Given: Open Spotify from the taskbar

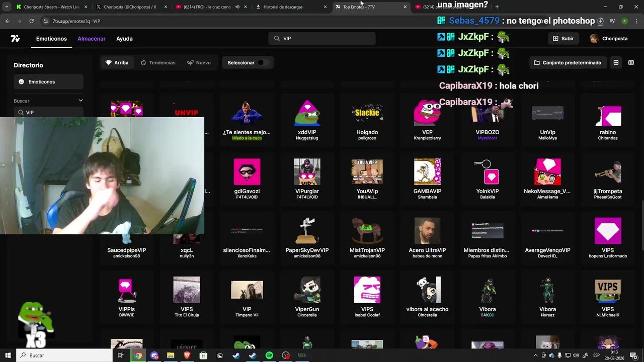Looking at the screenshot, I should (x=269, y=355).
